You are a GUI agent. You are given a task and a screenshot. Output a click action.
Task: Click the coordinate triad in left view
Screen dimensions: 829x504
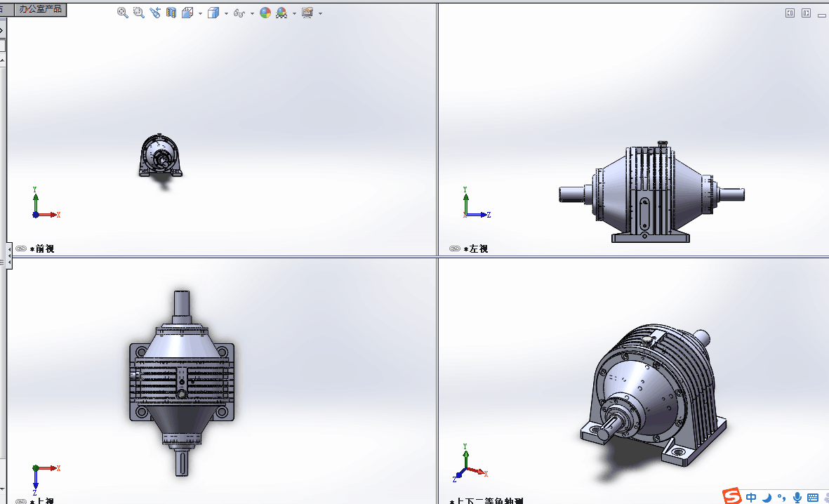point(477,203)
